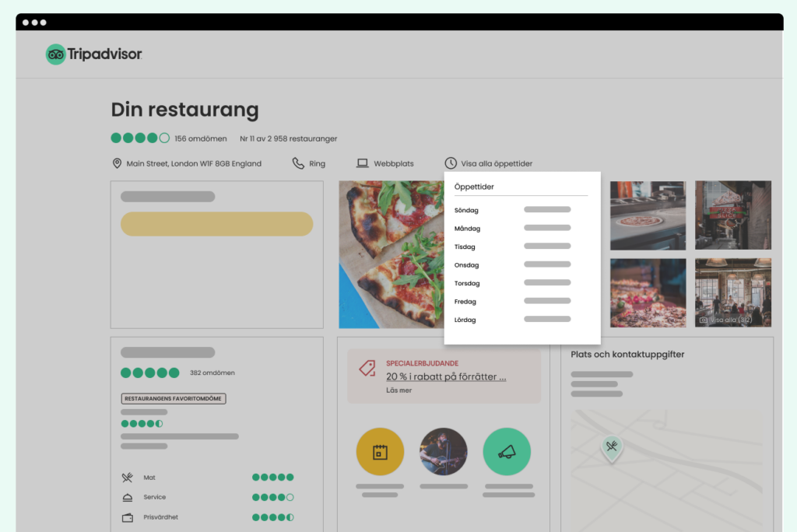Open the pizza slice neon sign thumbnail

[x=733, y=215]
